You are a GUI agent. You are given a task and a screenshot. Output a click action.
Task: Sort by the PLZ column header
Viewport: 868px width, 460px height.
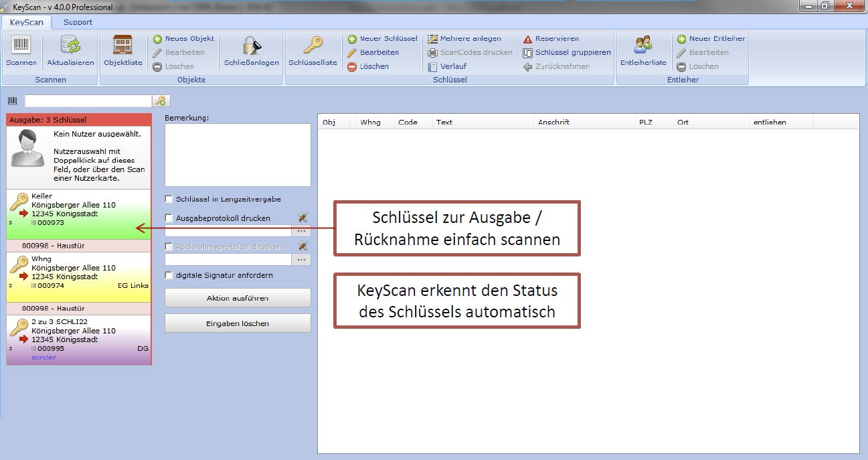click(x=655, y=123)
